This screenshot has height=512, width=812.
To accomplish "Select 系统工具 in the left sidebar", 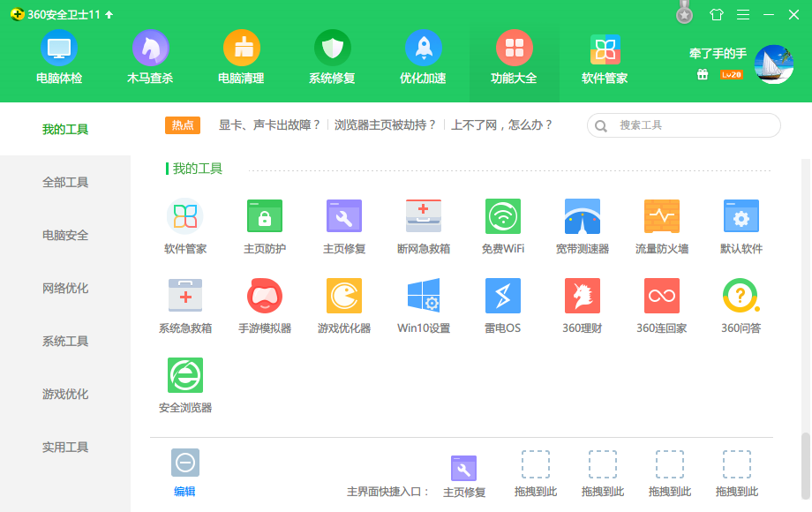I will coord(65,341).
